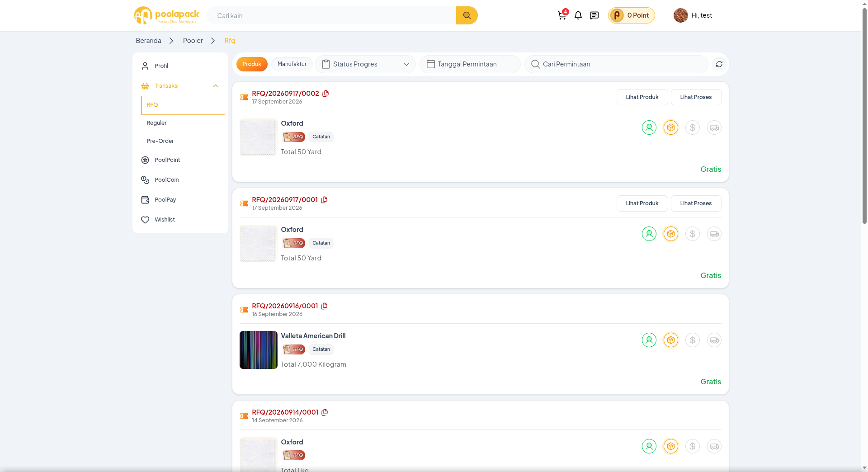The height and width of the screenshot is (472, 868).
Task: Open PoolPay in sidebar
Action: pyautogui.click(x=180, y=200)
